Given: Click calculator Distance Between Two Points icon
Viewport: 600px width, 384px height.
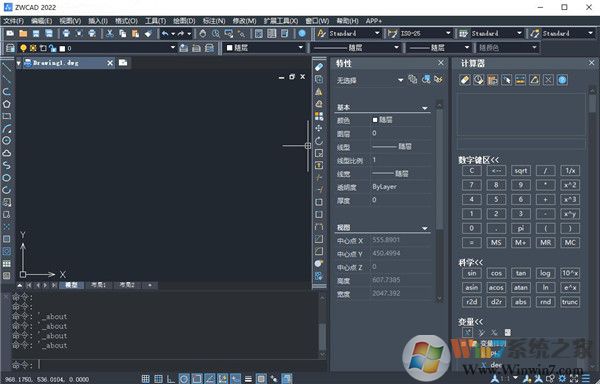Looking at the screenshot, I should coord(520,80).
